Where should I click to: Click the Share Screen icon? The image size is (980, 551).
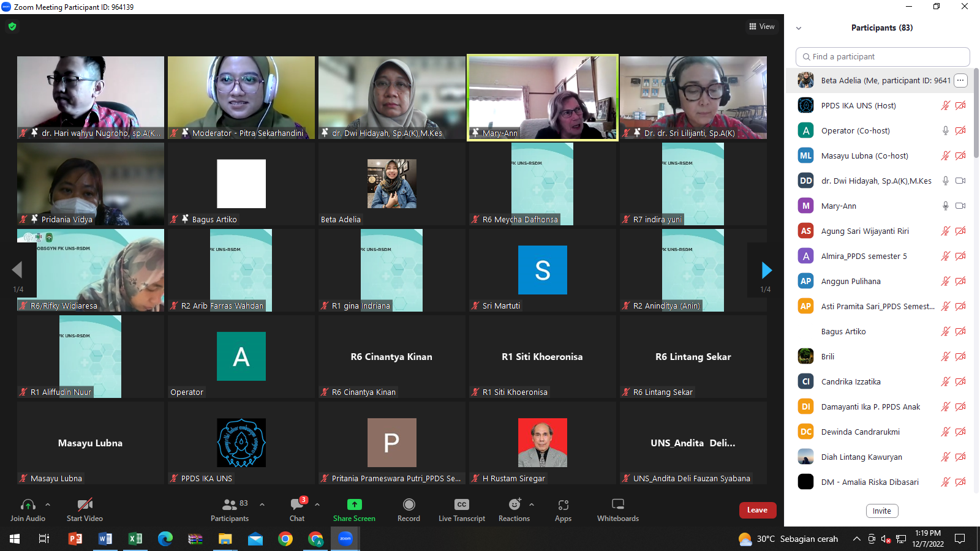354,504
